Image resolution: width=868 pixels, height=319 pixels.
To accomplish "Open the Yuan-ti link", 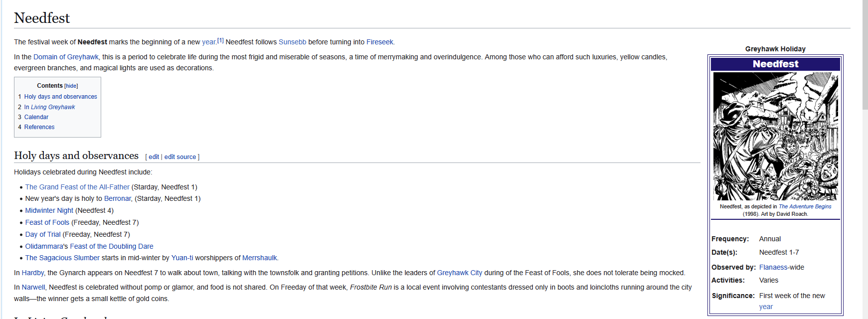I will [x=182, y=258].
